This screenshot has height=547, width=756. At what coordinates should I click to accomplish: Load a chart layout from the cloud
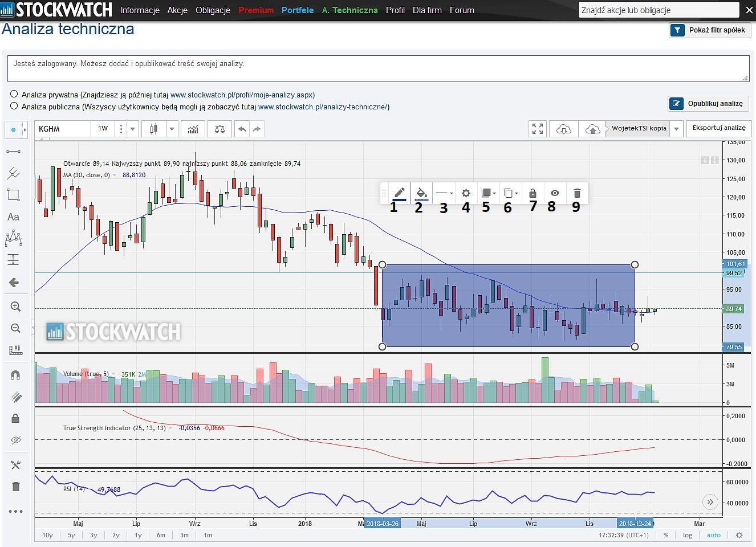click(564, 129)
